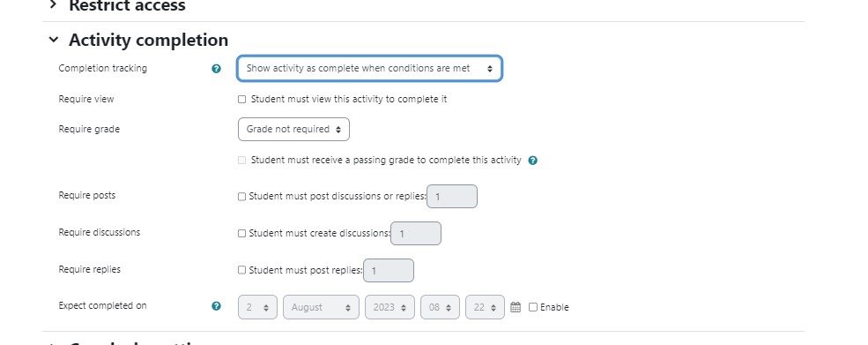Viewport: 868px width, 345px height.
Task: Open the year dropdown showing 2023
Action: pyautogui.click(x=389, y=307)
